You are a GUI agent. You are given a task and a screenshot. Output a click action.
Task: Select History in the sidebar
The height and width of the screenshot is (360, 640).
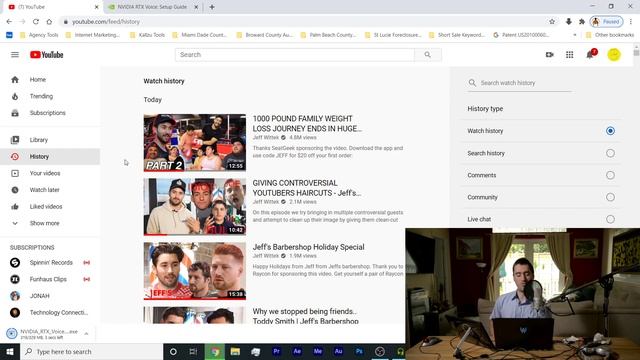click(50, 157)
